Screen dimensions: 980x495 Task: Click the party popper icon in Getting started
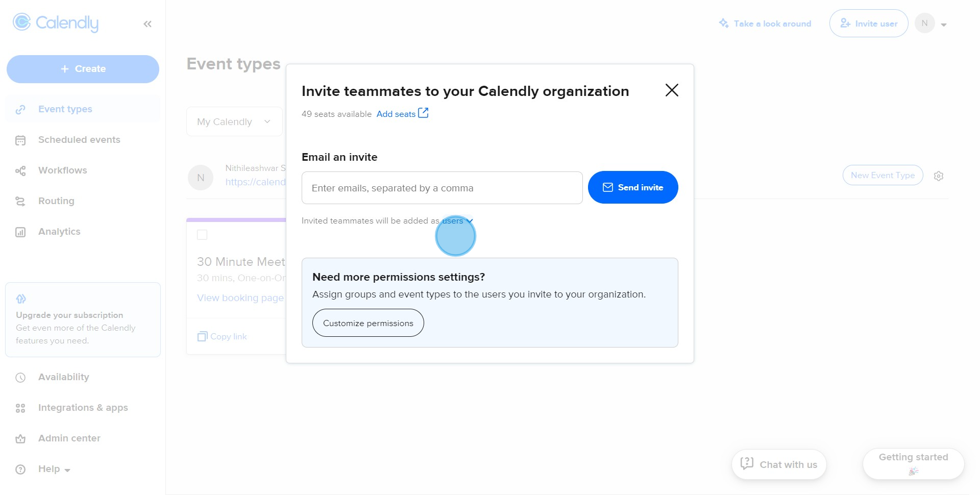pyautogui.click(x=914, y=471)
